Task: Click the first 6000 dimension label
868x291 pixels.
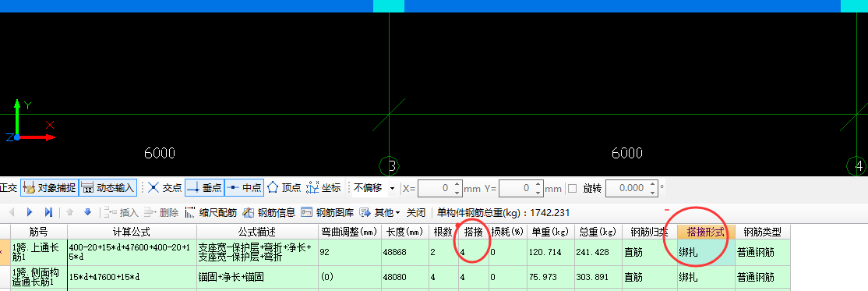Action: tap(160, 153)
